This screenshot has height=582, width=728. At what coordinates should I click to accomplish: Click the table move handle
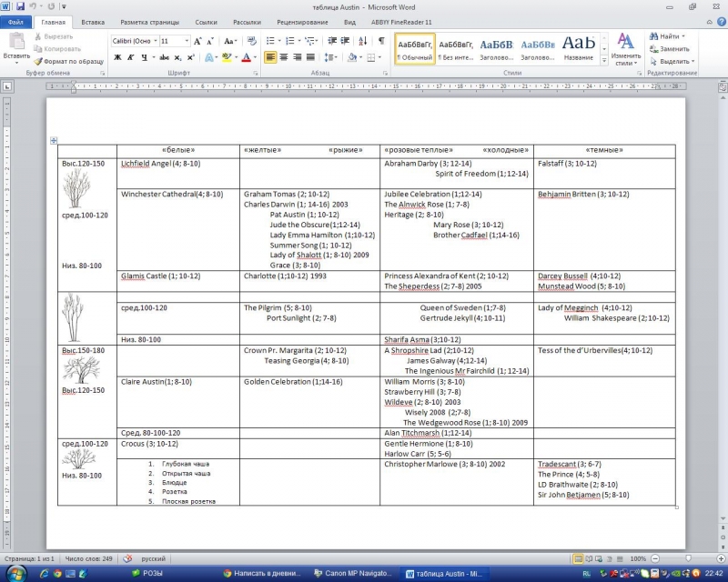(x=54, y=140)
